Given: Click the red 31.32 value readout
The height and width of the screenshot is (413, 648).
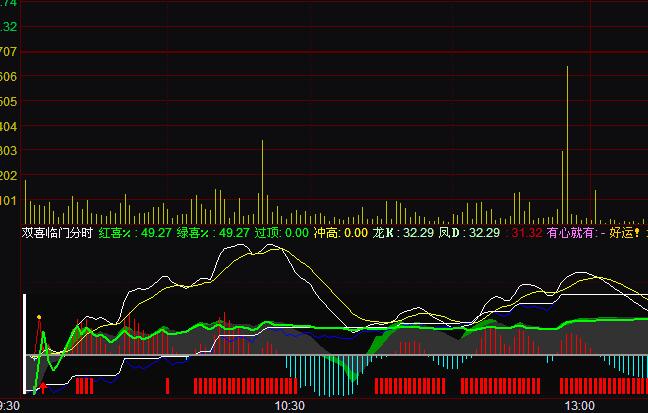Looking at the screenshot, I should coord(526,233).
